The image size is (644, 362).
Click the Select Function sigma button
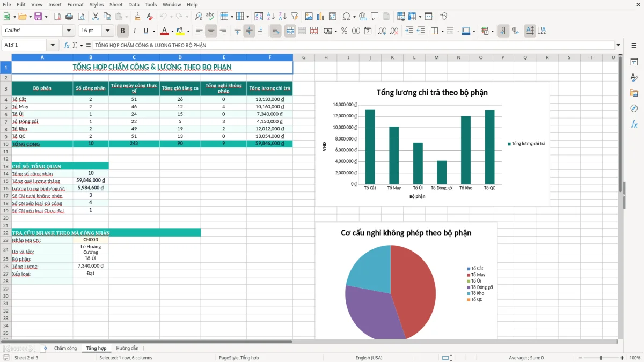click(75, 45)
